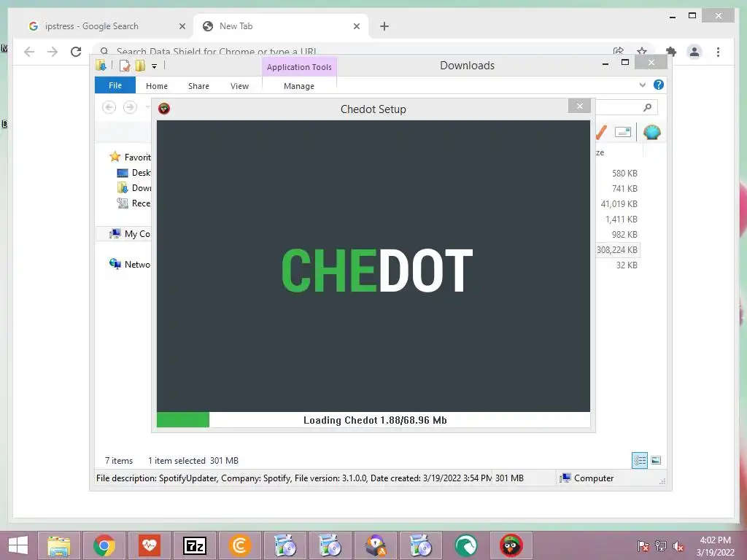Switch Explorer to details view
This screenshot has width=747, height=560.
coord(639,460)
